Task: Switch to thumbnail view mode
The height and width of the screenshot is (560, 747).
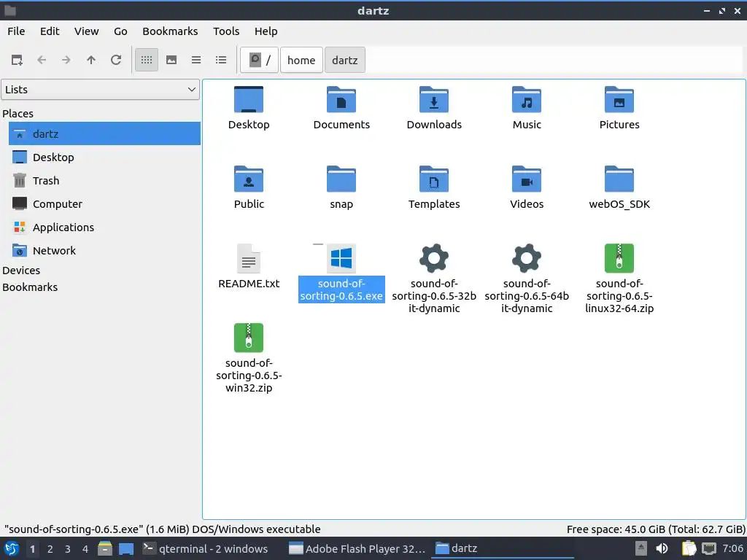Action: [171, 60]
